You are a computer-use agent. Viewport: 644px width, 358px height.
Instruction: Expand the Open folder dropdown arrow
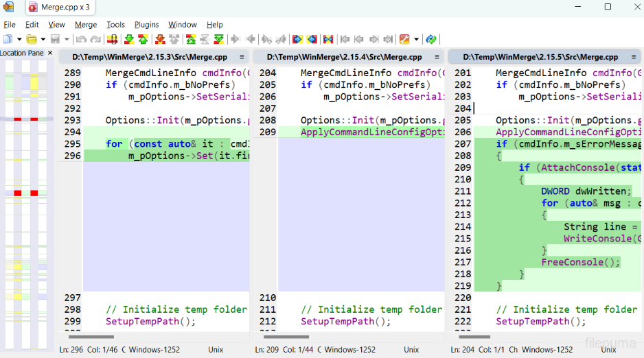pos(43,40)
